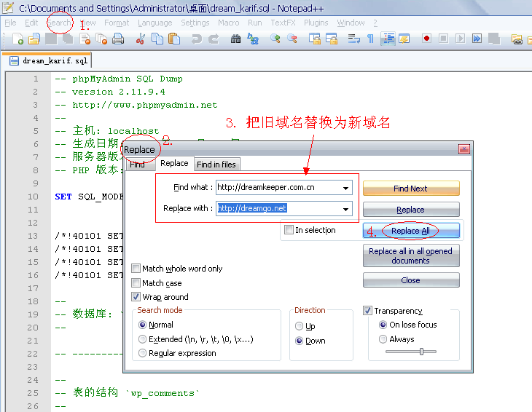This screenshot has height=412, width=532.
Task: Enable Match whole word only
Action: click(136, 269)
